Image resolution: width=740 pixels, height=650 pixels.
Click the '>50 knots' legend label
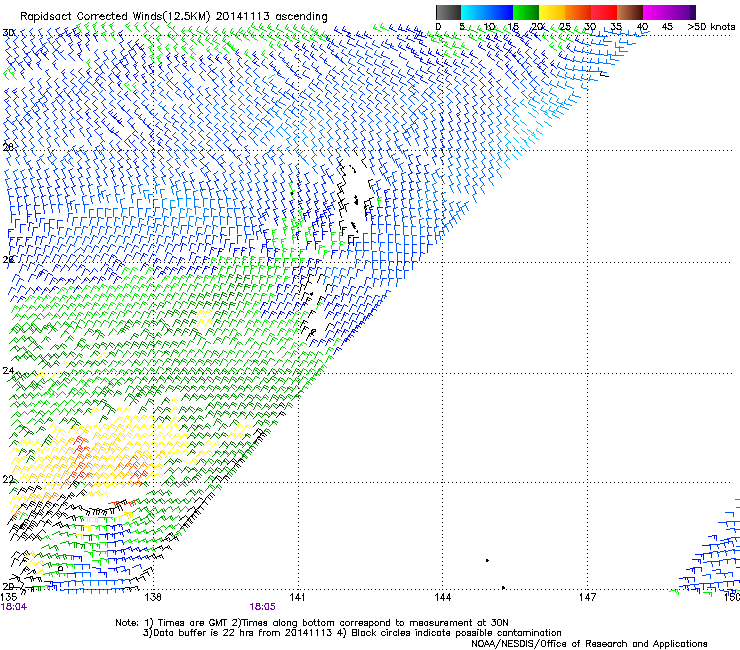click(711, 27)
